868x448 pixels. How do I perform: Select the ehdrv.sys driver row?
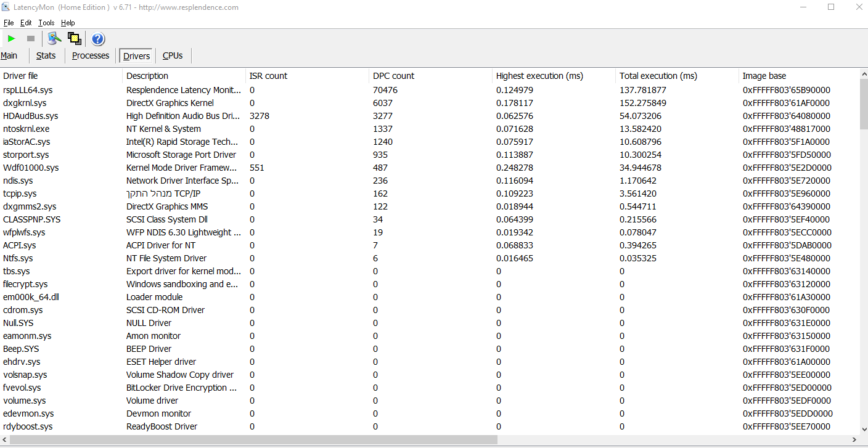pos(429,362)
